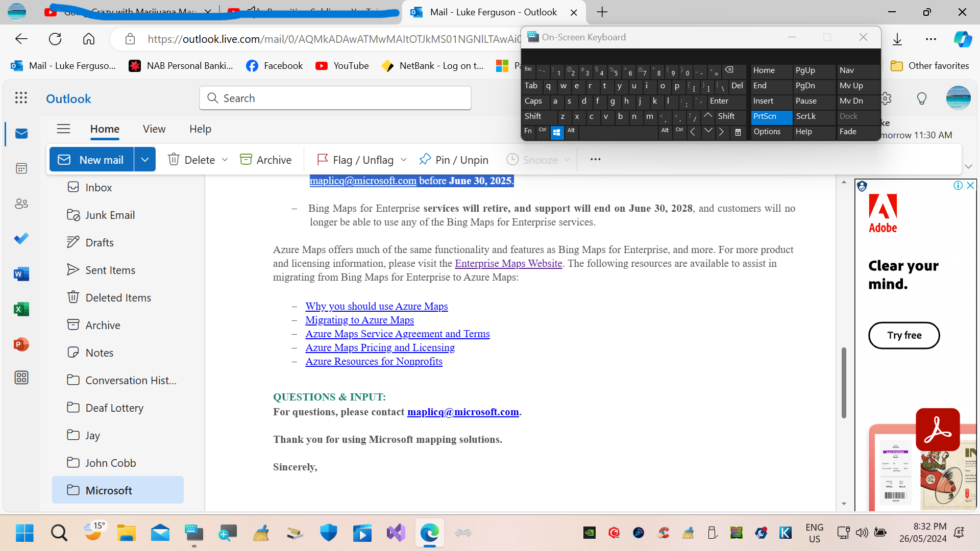Open AdChoices info icon on ad

point(958,185)
